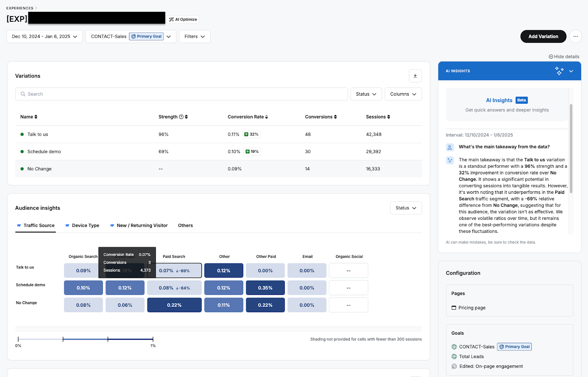
Task: Open the more options ellipsis menu
Action: 576,36
